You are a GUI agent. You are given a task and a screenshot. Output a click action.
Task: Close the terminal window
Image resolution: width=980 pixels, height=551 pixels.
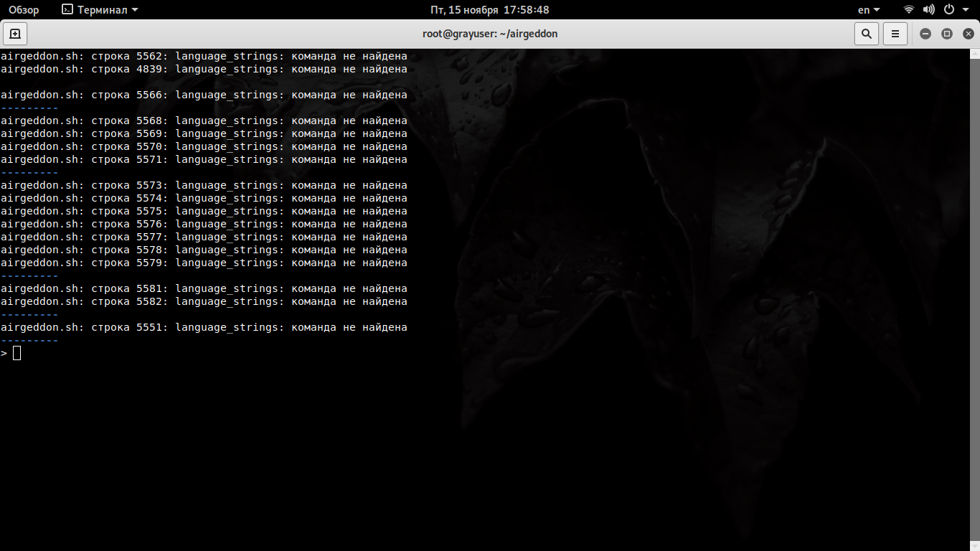tap(968, 34)
